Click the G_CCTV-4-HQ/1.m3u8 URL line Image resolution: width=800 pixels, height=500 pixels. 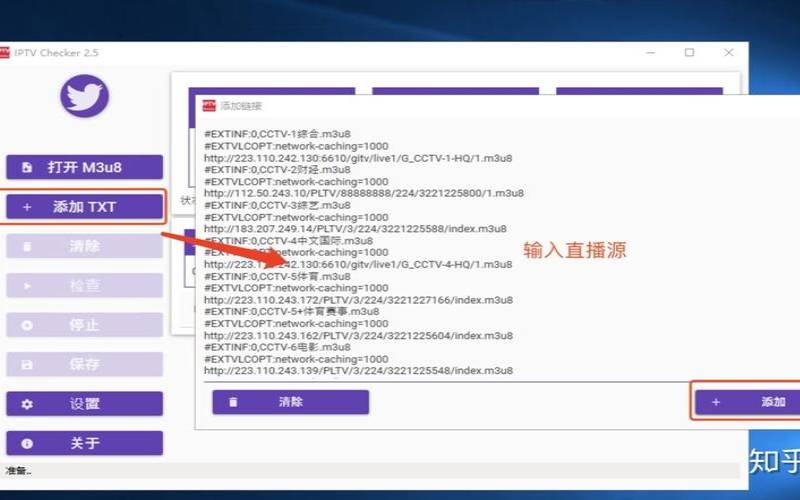pyautogui.click(x=358, y=264)
